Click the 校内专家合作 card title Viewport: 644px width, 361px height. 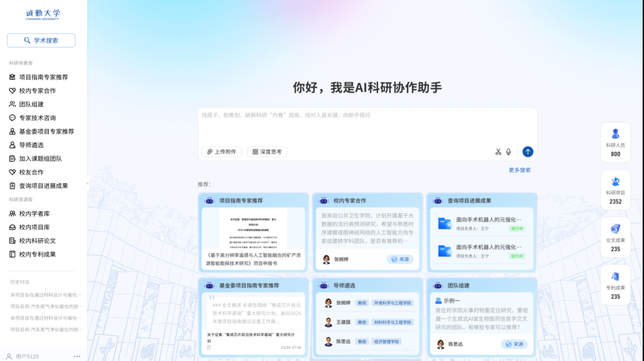point(349,201)
